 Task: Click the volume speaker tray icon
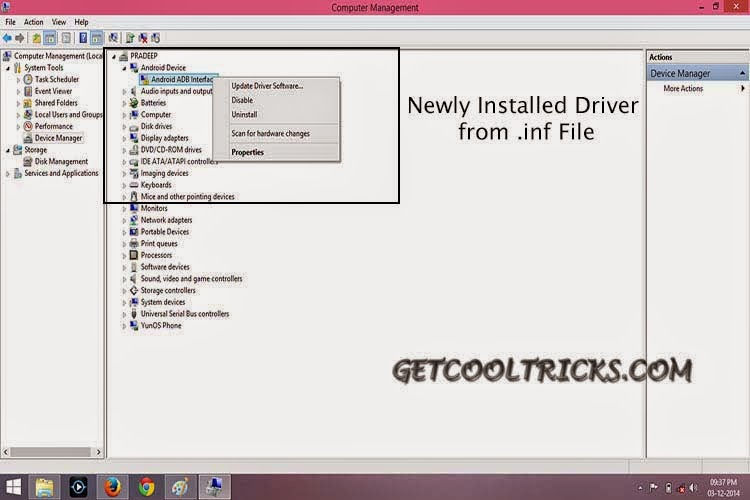(x=694, y=488)
